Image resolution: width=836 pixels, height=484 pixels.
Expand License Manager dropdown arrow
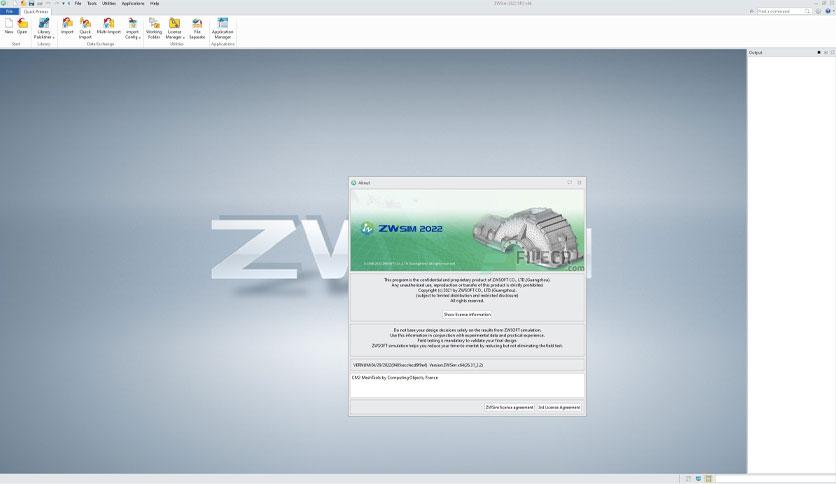coord(183,37)
